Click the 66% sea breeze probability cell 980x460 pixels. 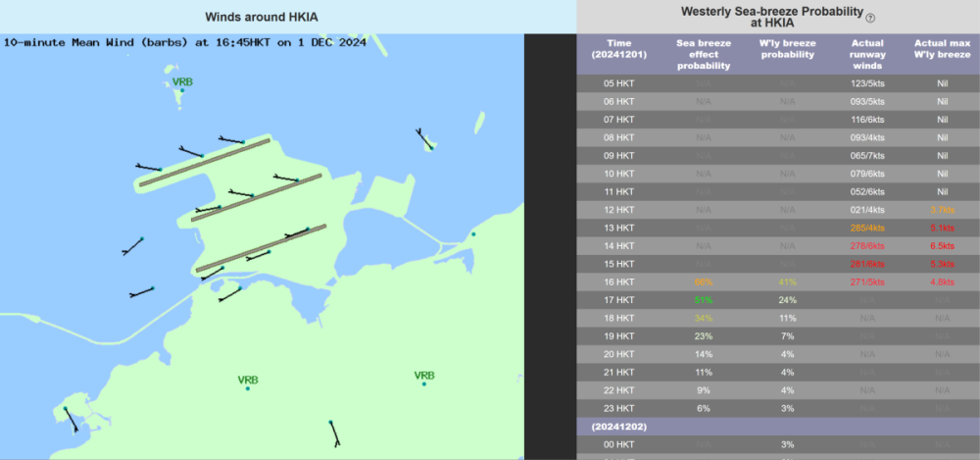click(703, 281)
